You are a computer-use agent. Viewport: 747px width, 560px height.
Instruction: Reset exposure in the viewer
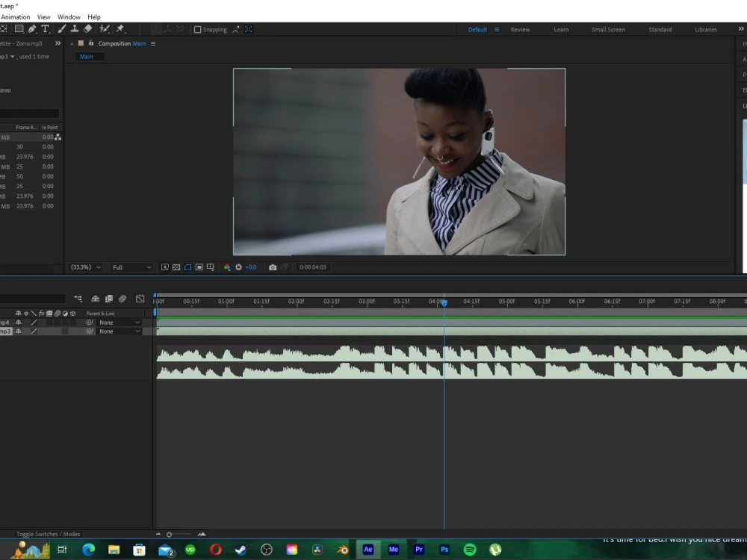pyautogui.click(x=239, y=267)
